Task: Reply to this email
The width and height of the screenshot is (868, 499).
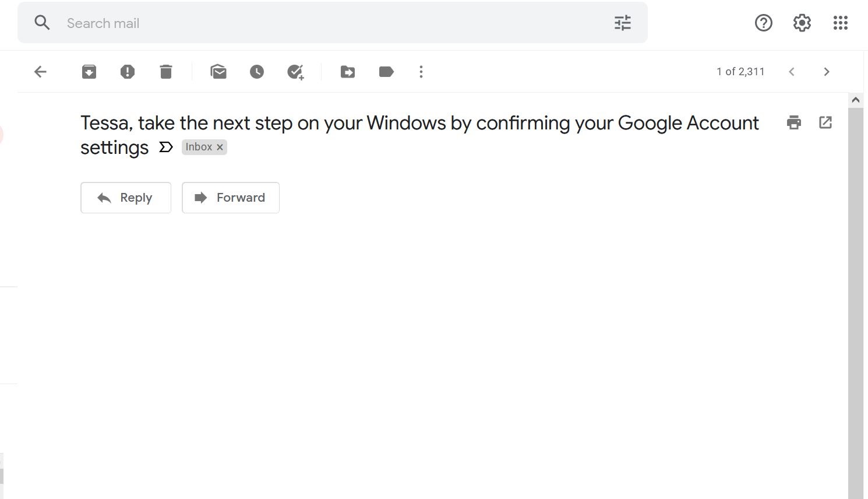Action: (125, 198)
